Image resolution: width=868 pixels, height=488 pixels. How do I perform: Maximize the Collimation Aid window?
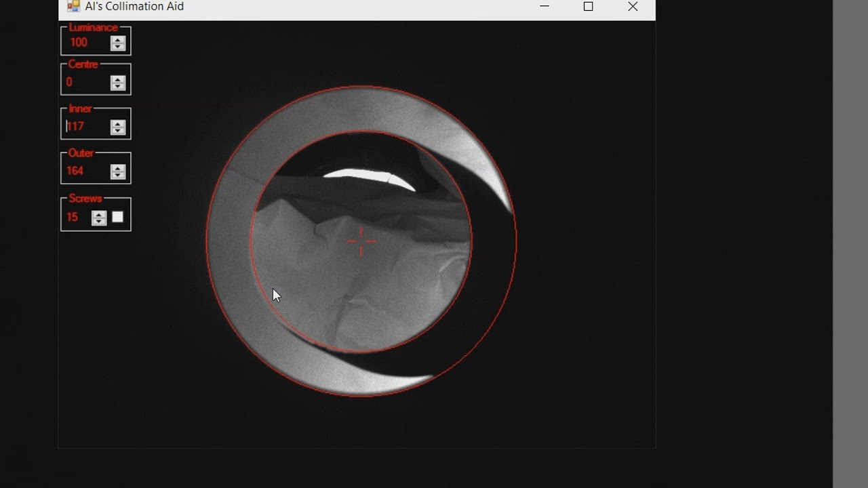point(589,7)
